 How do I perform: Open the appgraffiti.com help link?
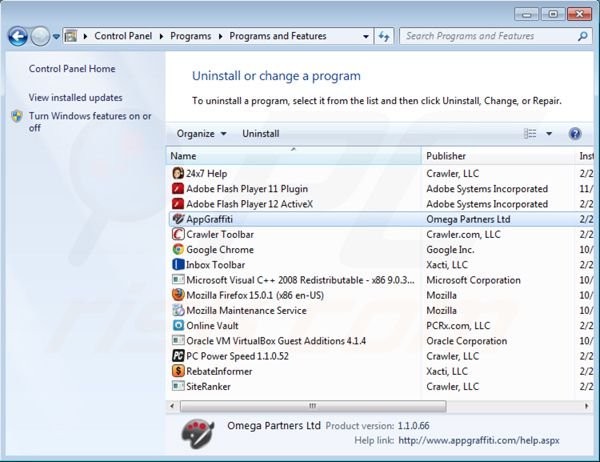479,440
